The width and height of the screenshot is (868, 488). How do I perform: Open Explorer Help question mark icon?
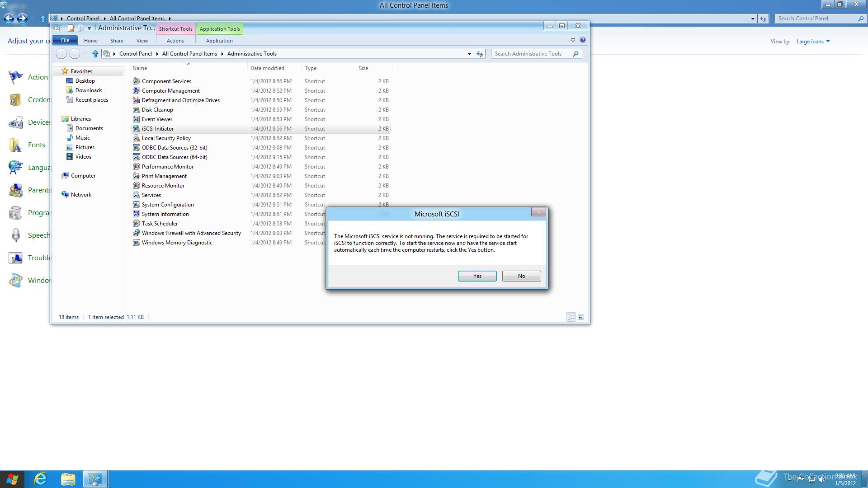tap(583, 40)
